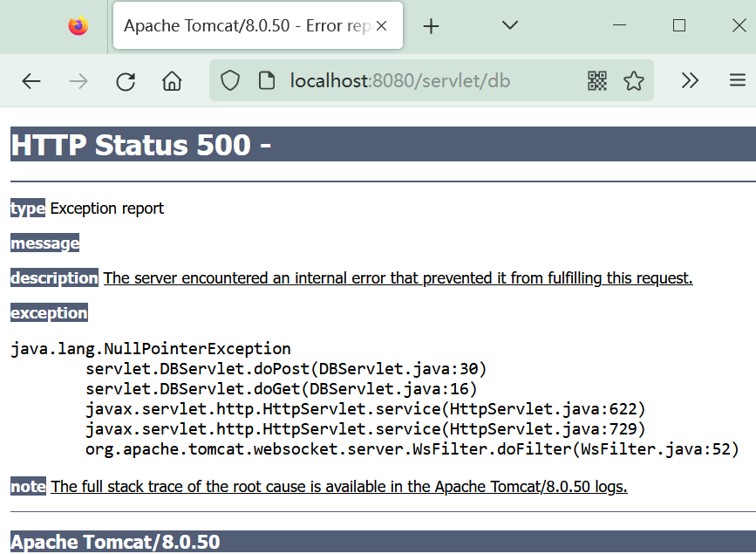
Task: Click the HttpServlet.java:622 stack trace line
Action: coord(365,409)
